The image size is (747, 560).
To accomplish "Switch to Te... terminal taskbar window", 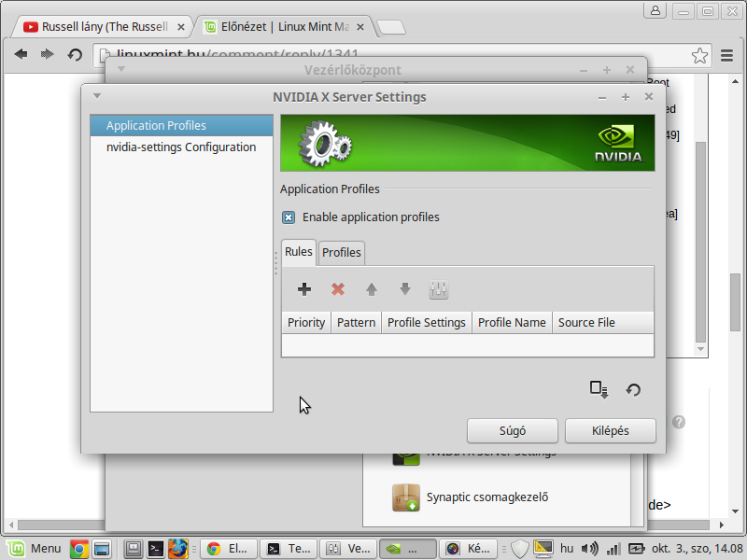I will (289, 549).
